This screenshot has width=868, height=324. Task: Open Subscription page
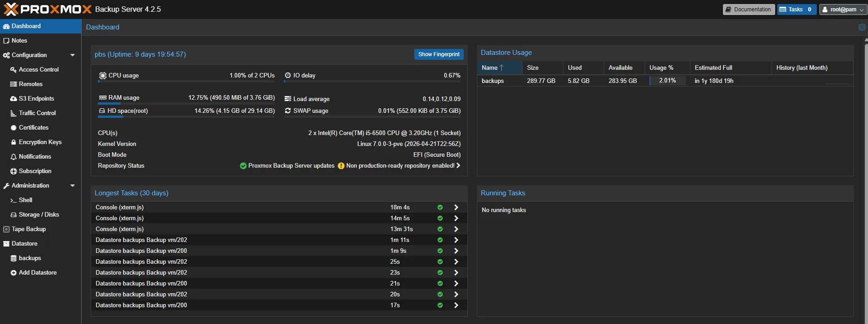click(40, 171)
